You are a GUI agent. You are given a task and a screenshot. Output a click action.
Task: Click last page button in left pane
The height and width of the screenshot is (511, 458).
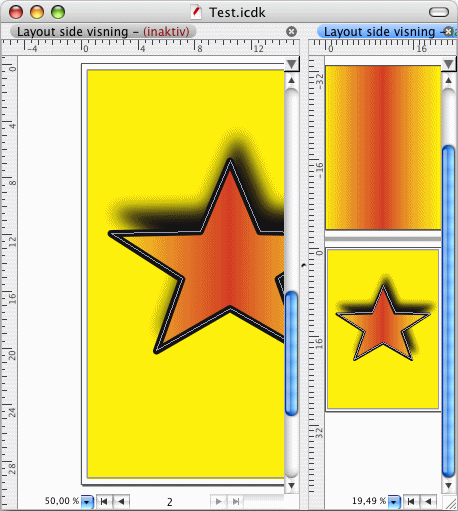tap(236, 501)
